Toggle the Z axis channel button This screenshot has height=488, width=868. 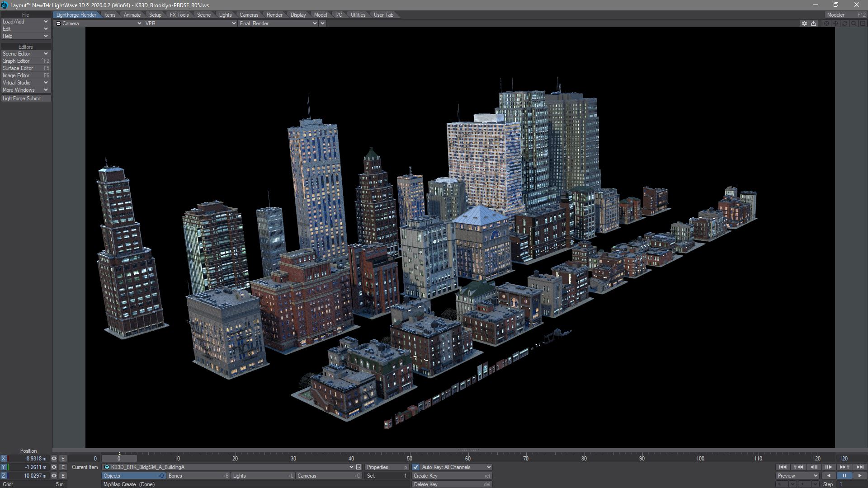[4, 476]
